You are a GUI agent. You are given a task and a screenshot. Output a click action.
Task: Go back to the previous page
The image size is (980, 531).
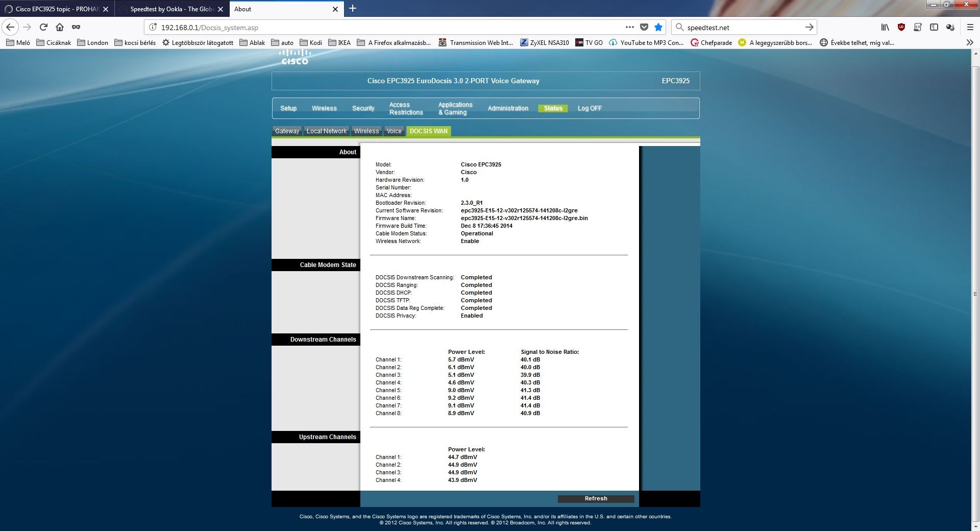[x=10, y=27]
